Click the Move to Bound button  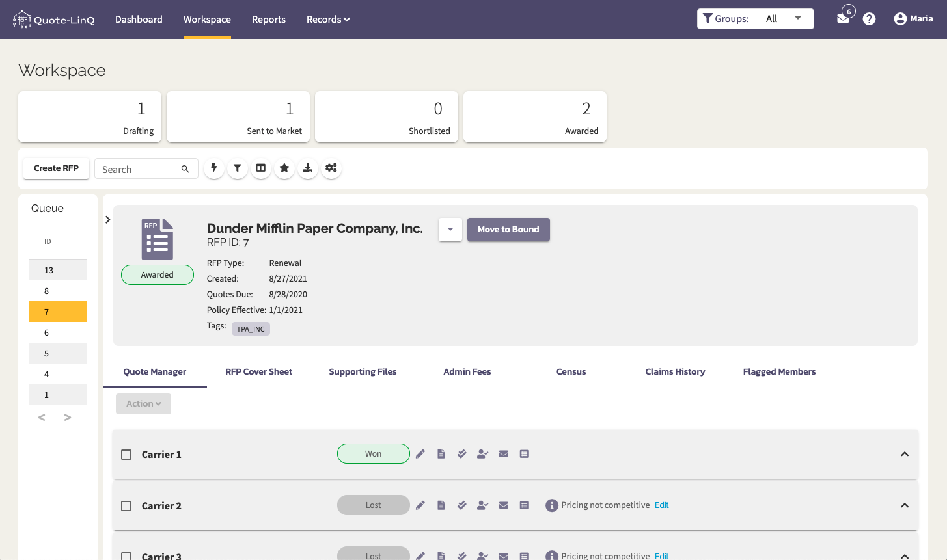tap(508, 230)
